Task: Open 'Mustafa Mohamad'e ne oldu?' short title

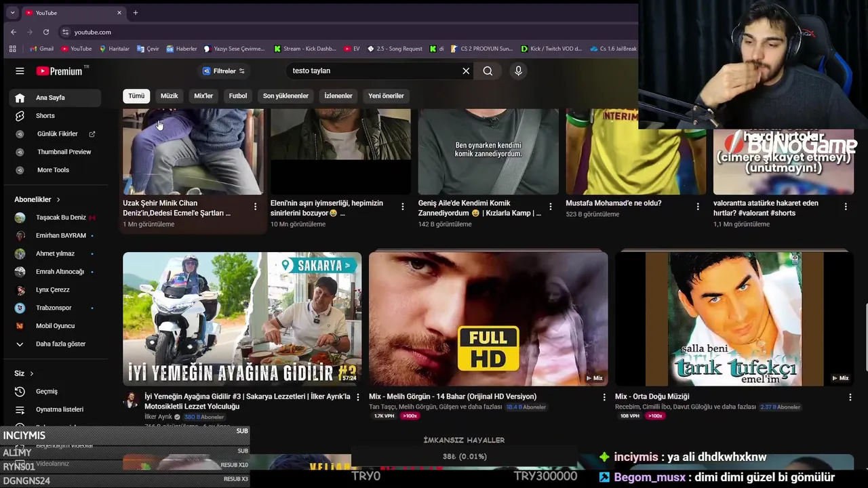Action: tap(614, 203)
